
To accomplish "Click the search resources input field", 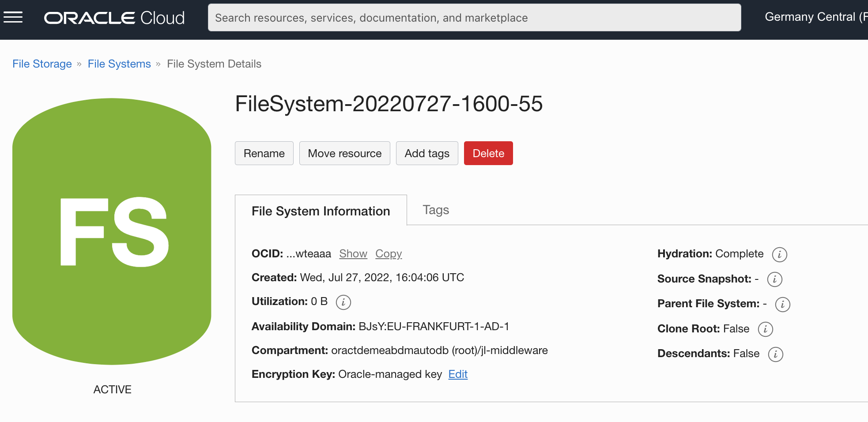I will tap(474, 18).
